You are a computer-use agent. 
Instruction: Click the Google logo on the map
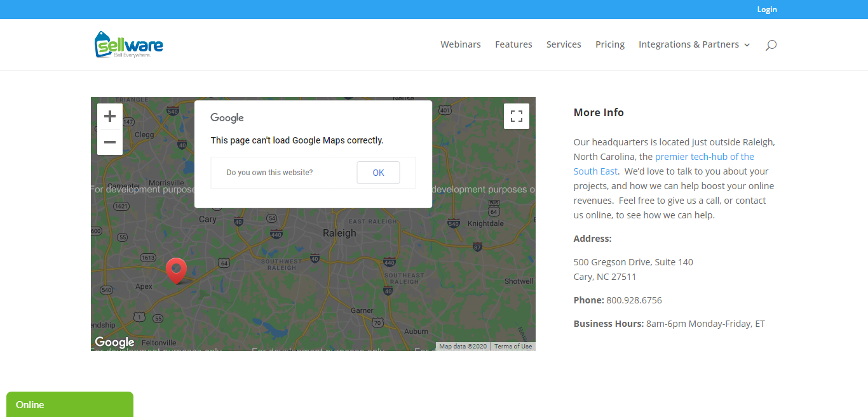(x=115, y=342)
